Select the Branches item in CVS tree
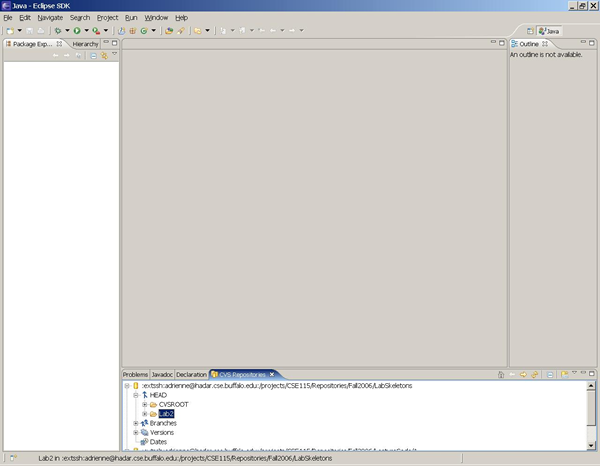The width and height of the screenshot is (600, 466). pos(164,423)
